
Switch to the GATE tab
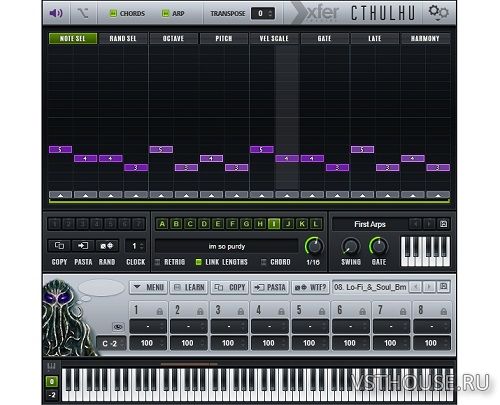(324, 38)
